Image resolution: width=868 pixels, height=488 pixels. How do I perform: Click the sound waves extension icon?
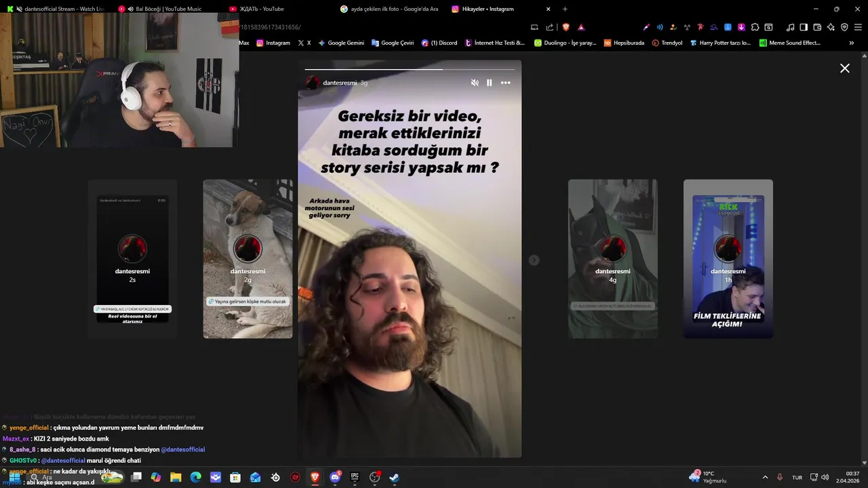click(660, 27)
